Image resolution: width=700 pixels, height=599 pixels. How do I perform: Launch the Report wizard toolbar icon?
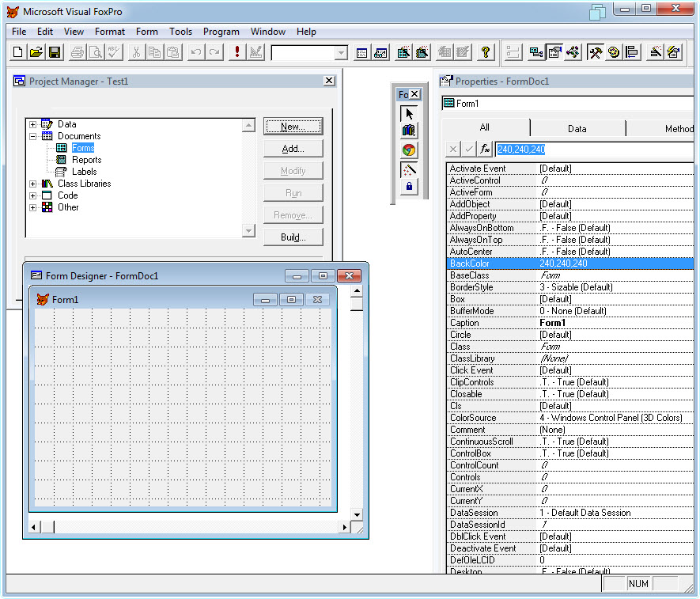422,53
